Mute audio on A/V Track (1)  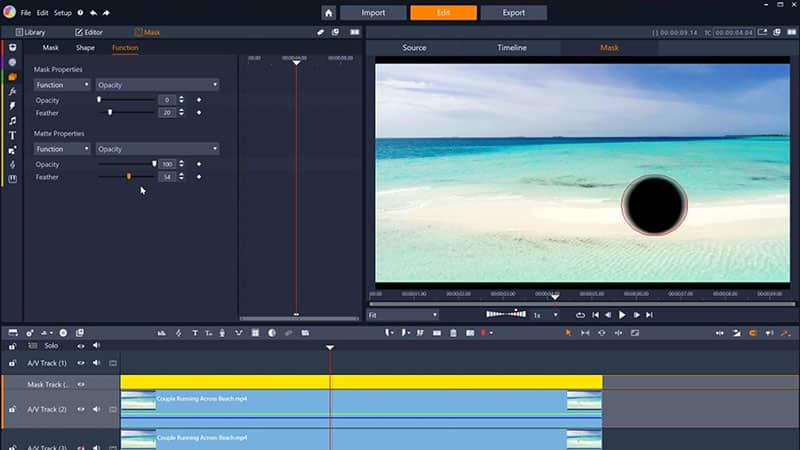point(97,363)
